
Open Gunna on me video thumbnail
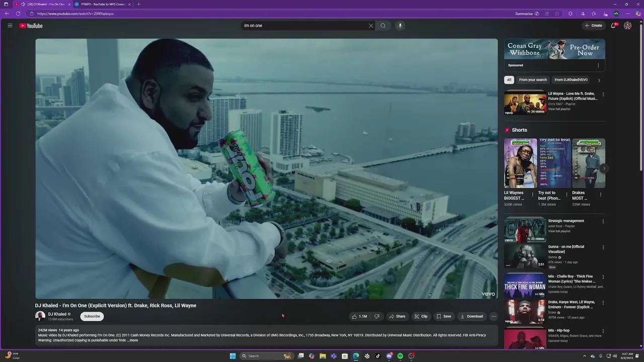coord(525,256)
